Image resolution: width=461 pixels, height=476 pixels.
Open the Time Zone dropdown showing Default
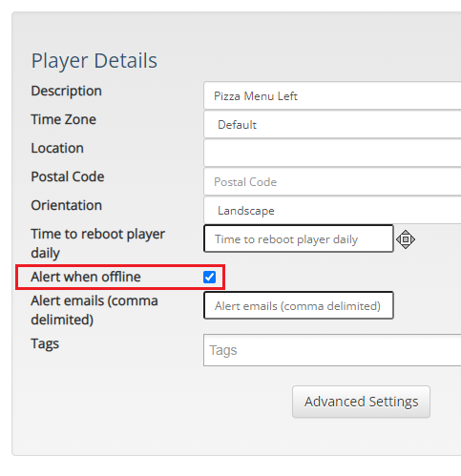[332, 124]
